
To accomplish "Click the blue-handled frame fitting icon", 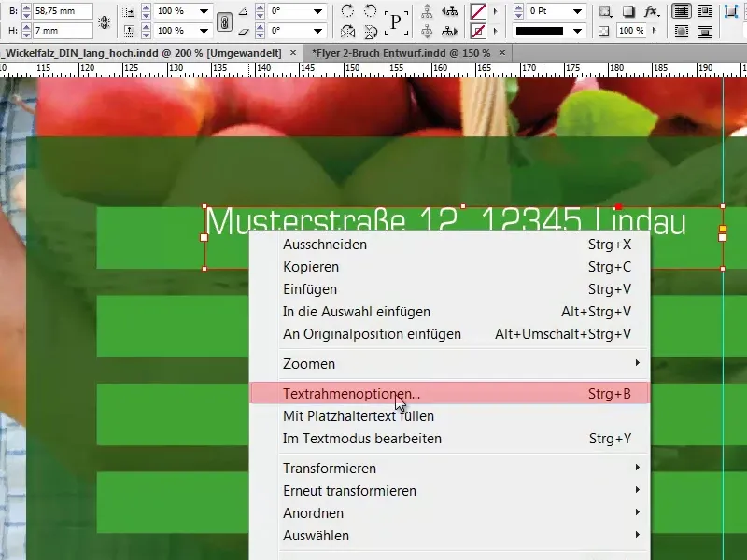I will pyautogui.click(x=730, y=11).
